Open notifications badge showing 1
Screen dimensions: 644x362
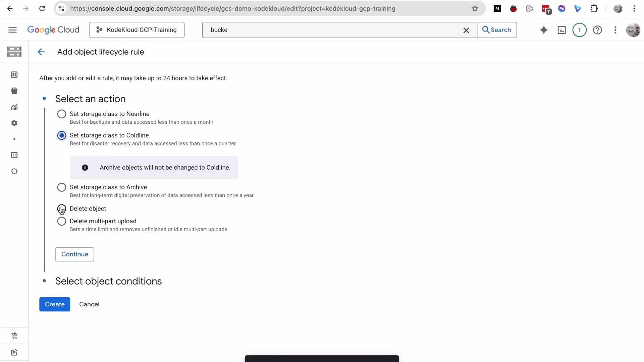click(579, 30)
